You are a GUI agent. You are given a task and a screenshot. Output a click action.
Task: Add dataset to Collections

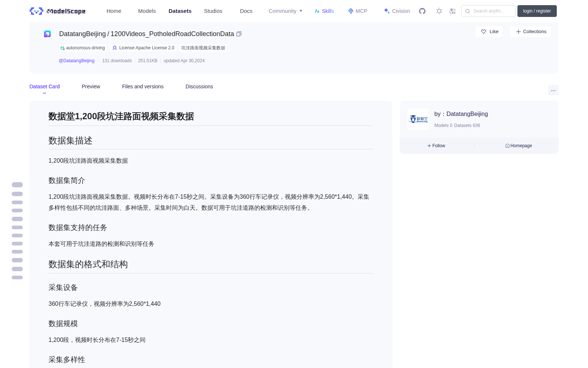pos(531,32)
